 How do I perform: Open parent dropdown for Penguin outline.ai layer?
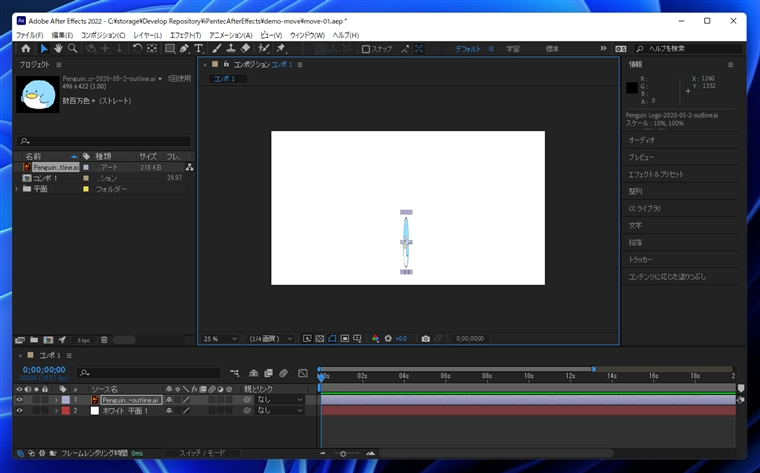click(280, 400)
